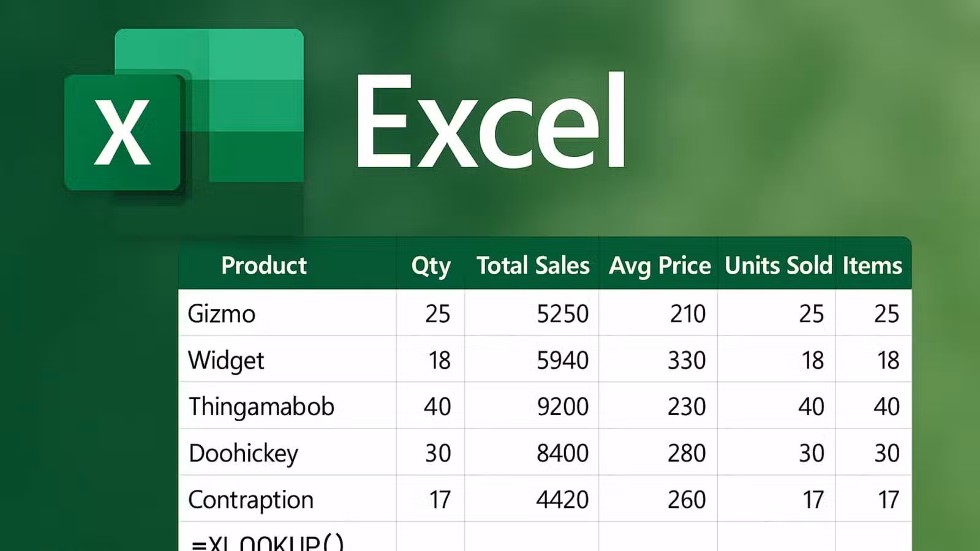This screenshot has height=551, width=980.
Task: Select the Product column header
Action: [264, 266]
